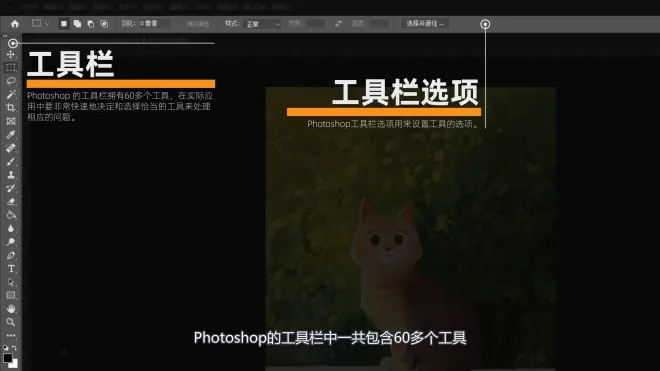660x371 pixels.
Task: Click the Height input field
Action: tap(380, 24)
